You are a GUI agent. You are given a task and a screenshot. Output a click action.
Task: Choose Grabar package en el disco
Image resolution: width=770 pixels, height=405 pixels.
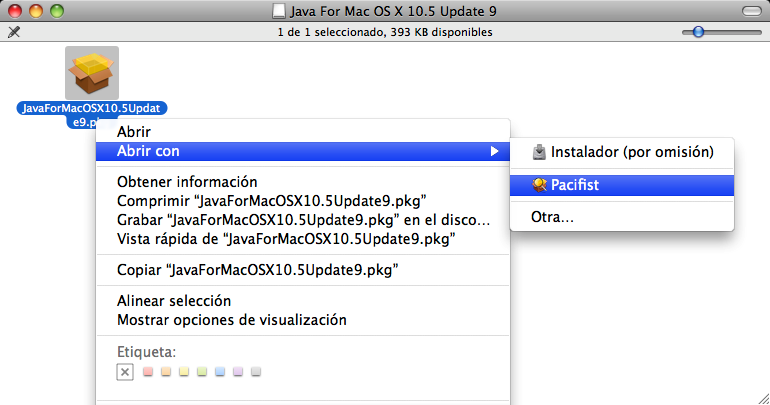tap(303, 220)
